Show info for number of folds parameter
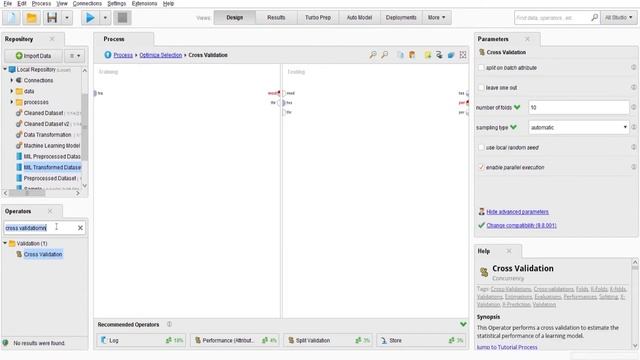The image size is (640, 360). 633,107
